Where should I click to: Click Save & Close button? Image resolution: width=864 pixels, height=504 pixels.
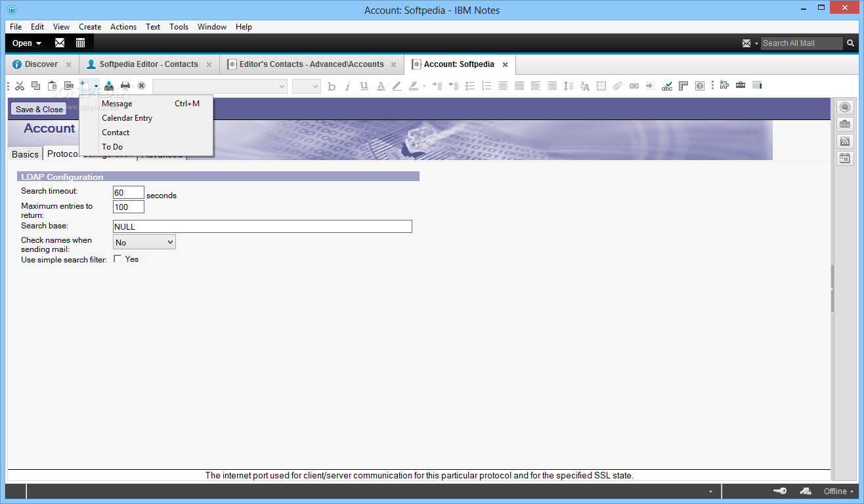(x=39, y=110)
